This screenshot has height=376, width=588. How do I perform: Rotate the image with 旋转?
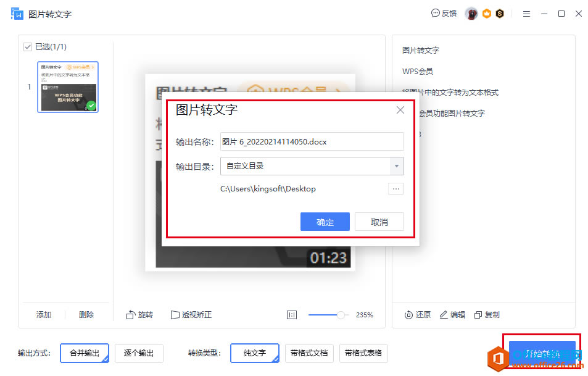click(139, 315)
